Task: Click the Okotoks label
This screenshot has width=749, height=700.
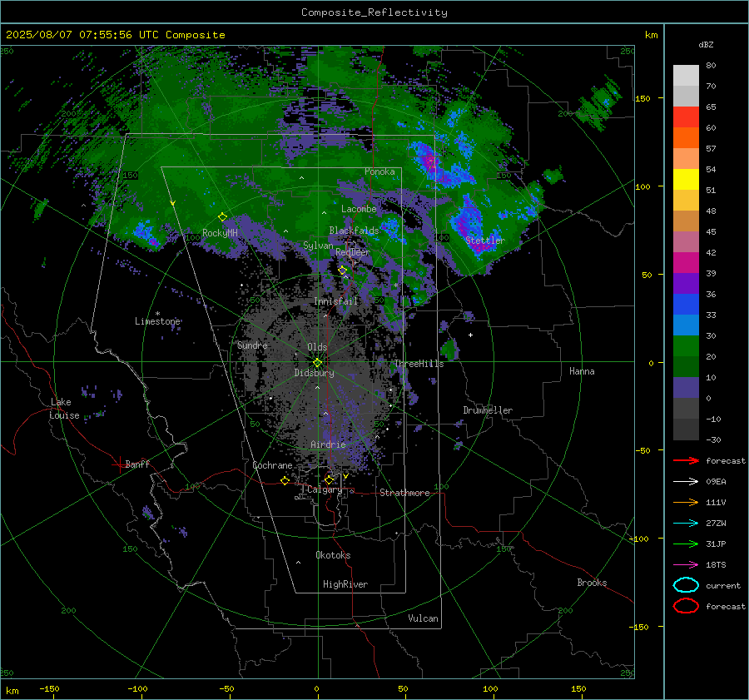Action: [333, 554]
